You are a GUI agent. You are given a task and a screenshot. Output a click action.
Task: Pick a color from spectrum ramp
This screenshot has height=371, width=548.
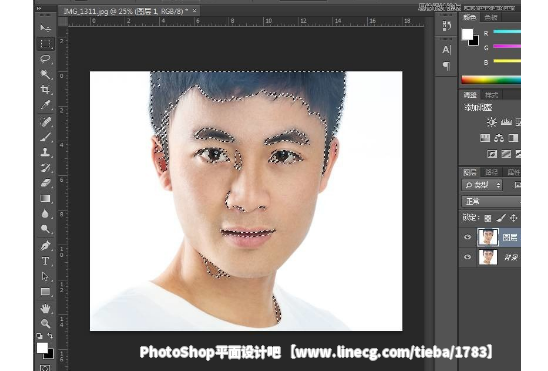coord(491,80)
